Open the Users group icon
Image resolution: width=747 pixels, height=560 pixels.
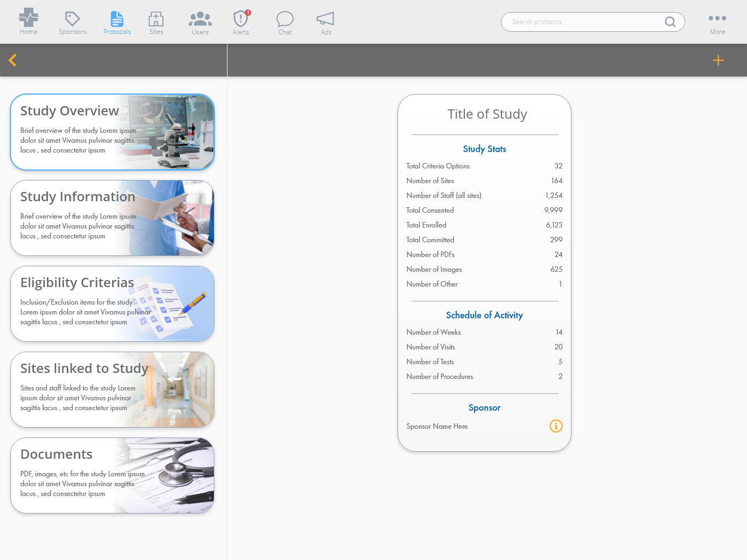click(x=200, y=19)
